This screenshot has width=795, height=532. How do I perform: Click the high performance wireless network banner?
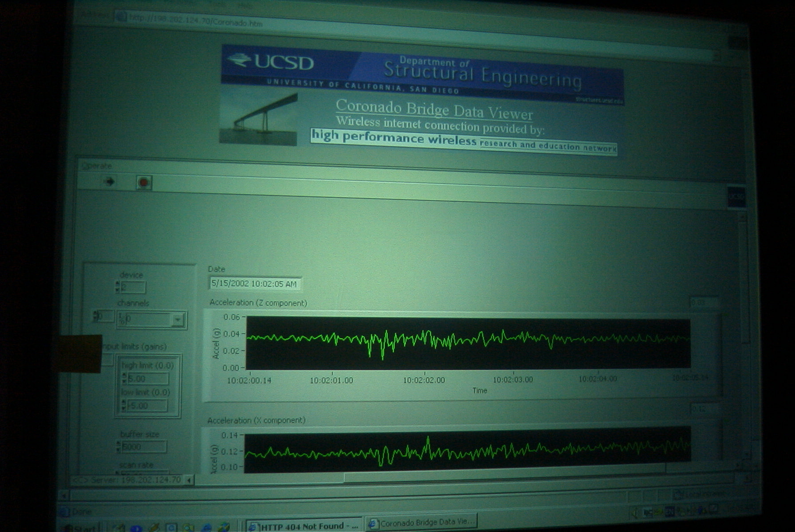click(x=464, y=141)
